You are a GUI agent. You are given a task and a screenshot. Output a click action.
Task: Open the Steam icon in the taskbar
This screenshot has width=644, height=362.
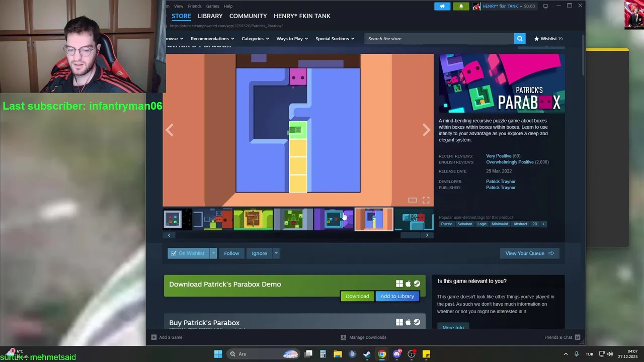[367, 354]
